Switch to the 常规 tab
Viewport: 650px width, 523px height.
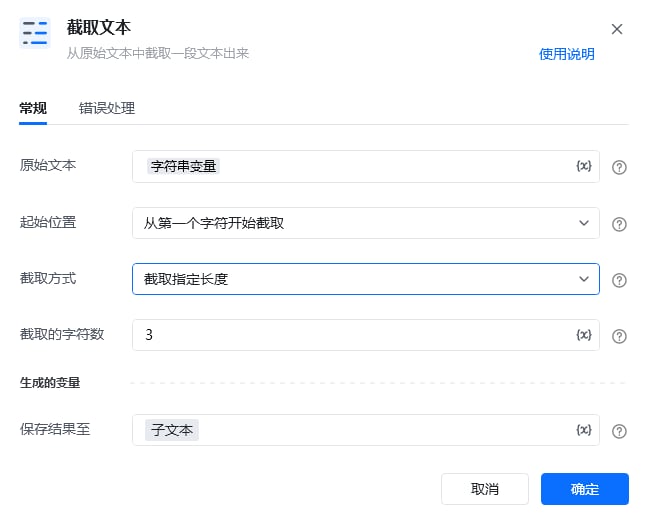coord(33,109)
